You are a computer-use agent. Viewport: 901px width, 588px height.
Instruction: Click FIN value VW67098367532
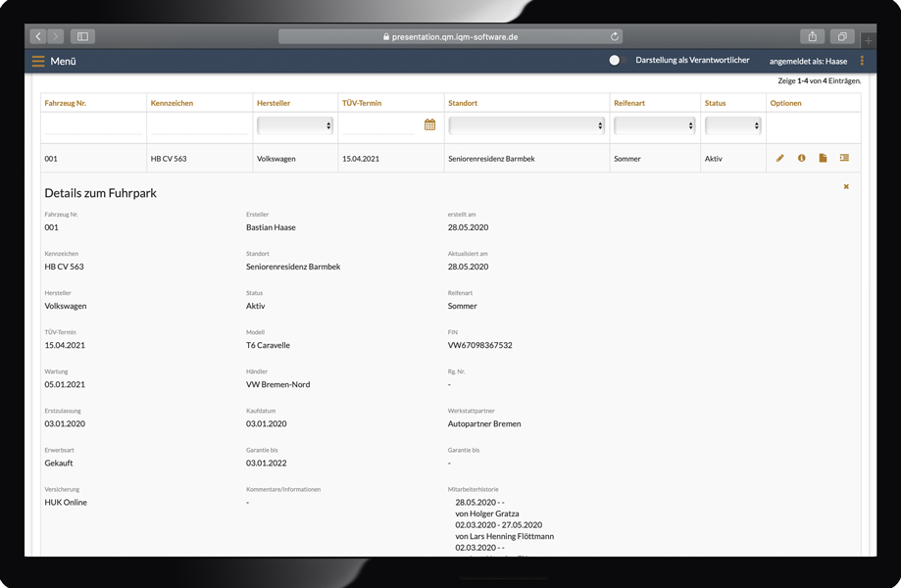click(479, 345)
